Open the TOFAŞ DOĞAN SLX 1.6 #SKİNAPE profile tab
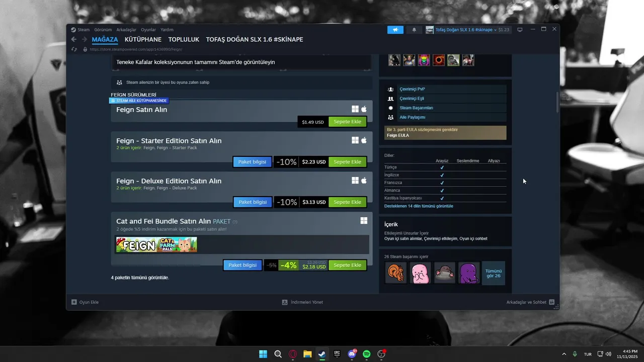 (255, 39)
